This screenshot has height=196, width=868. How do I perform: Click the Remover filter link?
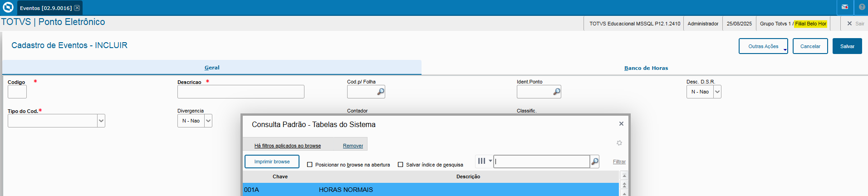click(x=353, y=146)
